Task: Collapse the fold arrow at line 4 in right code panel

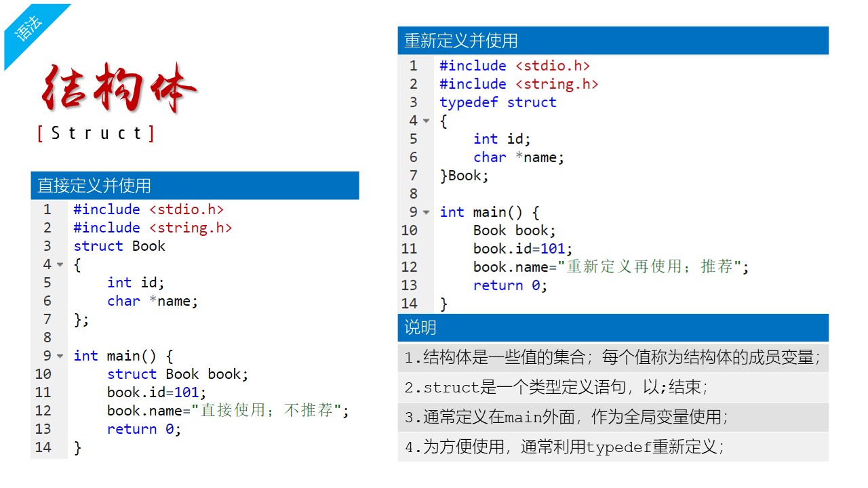Action: tap(426, 121)
